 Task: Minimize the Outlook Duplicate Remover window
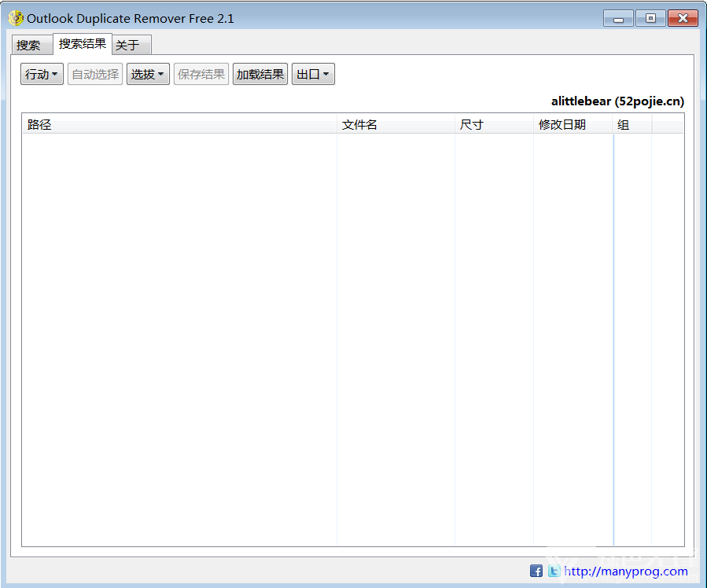pyautogui.click(x=619, y=19)
